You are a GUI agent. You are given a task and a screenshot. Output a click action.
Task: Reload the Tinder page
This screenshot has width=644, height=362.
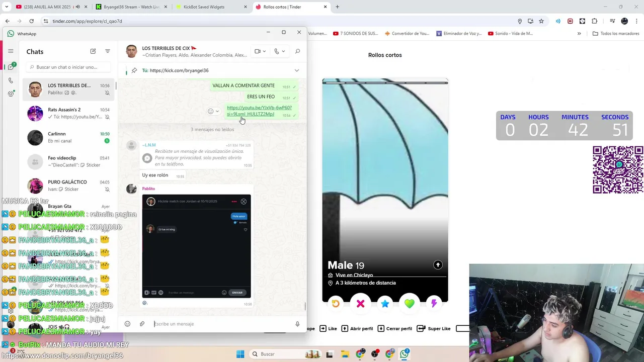click(31, 21)
